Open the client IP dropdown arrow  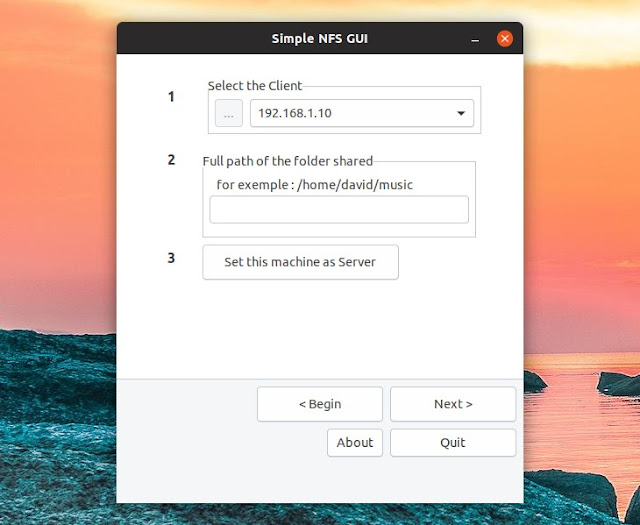coord(461,114)
